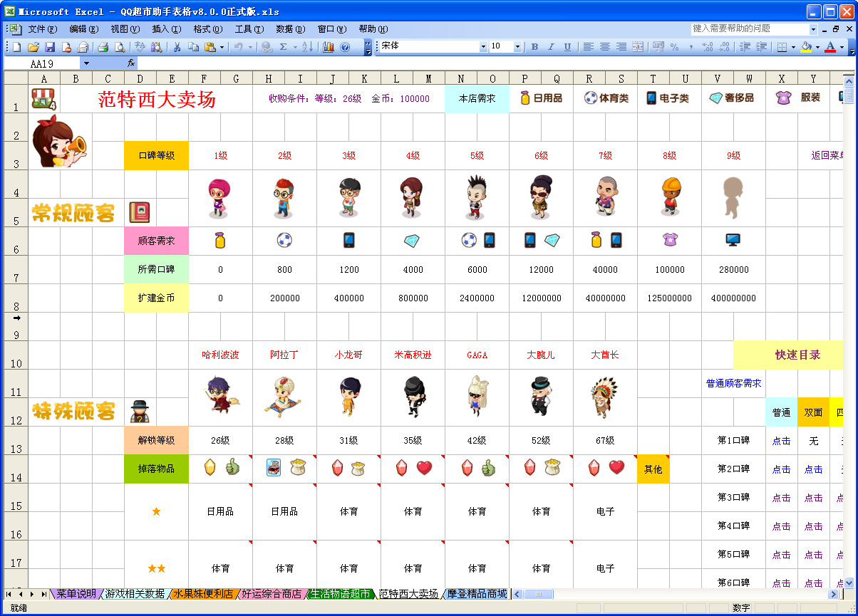Switch to the 菜单说明 sheet tab
The height and width of the screenshot is (616, 858).
click(76, 594)
